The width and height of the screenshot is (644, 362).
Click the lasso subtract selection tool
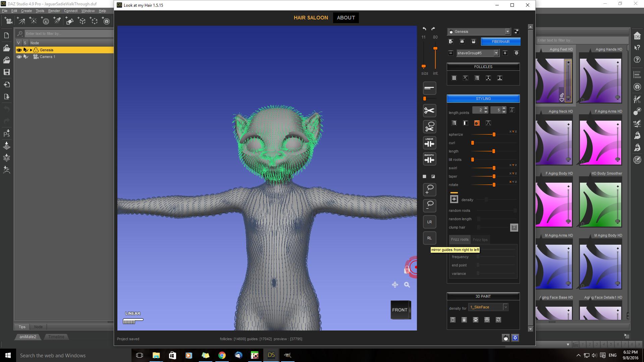[429, 205]
